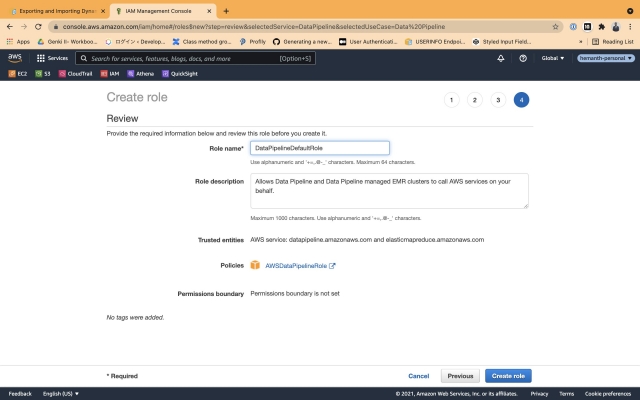Close the IAM Management Console tab
640x400 pixels.
pos(209,11)
